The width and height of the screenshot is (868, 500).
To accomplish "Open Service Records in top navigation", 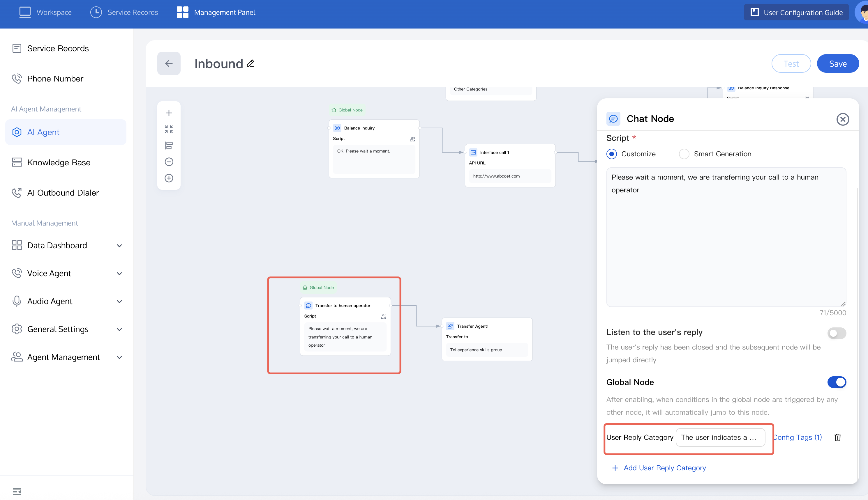I will pos(124,12).
